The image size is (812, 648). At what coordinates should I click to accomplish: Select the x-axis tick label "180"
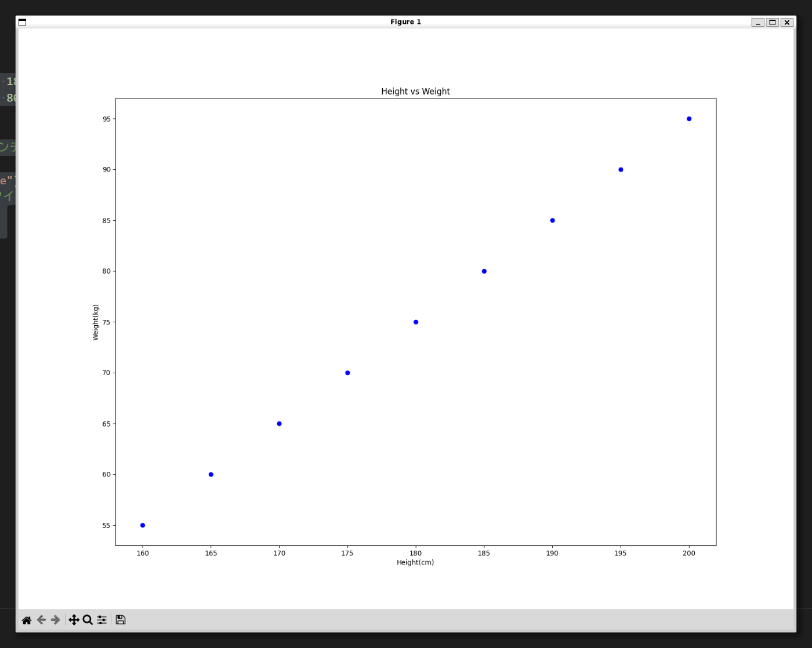click(416, 553)
